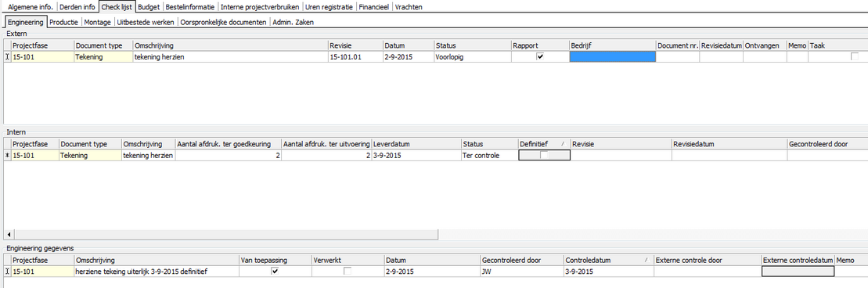Click the sort arrow on Definitief header
868x288 pixels.
[x=563, y=144]
